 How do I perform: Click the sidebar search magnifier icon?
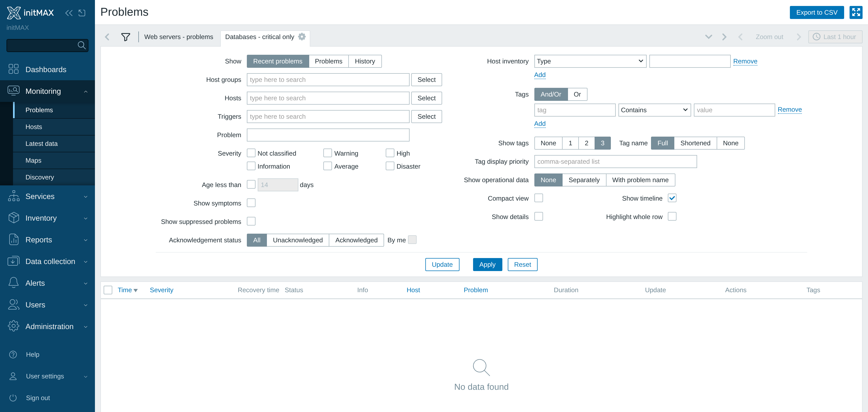tap(81, 45)
